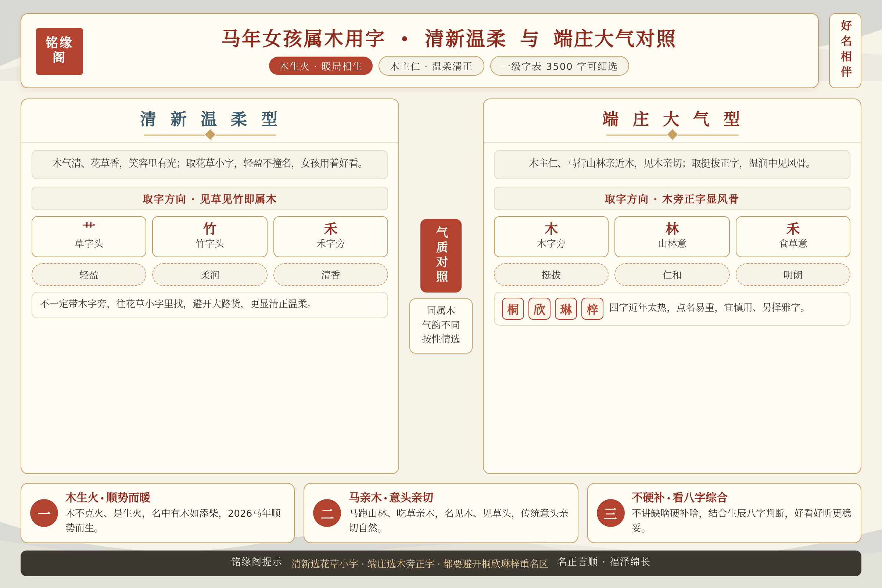This screenshot has width=882, height=588.
Task: Click the 四字近年太热 caution text
Action: [x=710, y=308]
